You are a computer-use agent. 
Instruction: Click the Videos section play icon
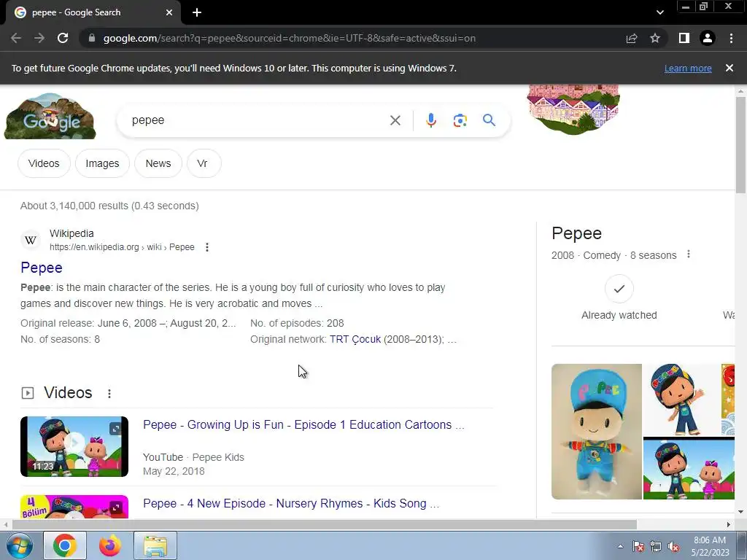point(28,393)
